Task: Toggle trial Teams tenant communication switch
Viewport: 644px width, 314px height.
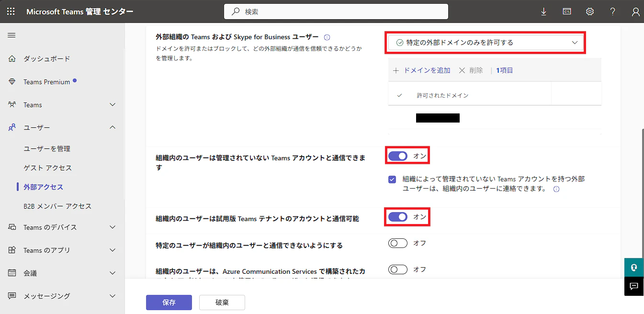Action: coord(398,217)
